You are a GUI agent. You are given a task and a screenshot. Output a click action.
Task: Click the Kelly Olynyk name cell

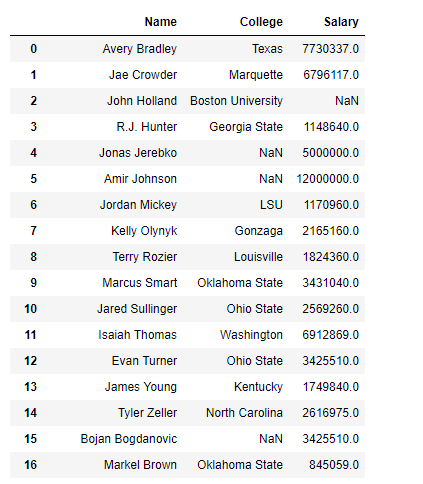tap(144, 231)
